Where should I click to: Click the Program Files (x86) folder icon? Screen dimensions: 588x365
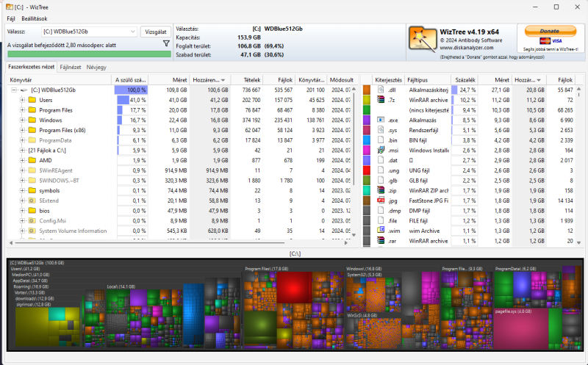click(x=32, y=131)
